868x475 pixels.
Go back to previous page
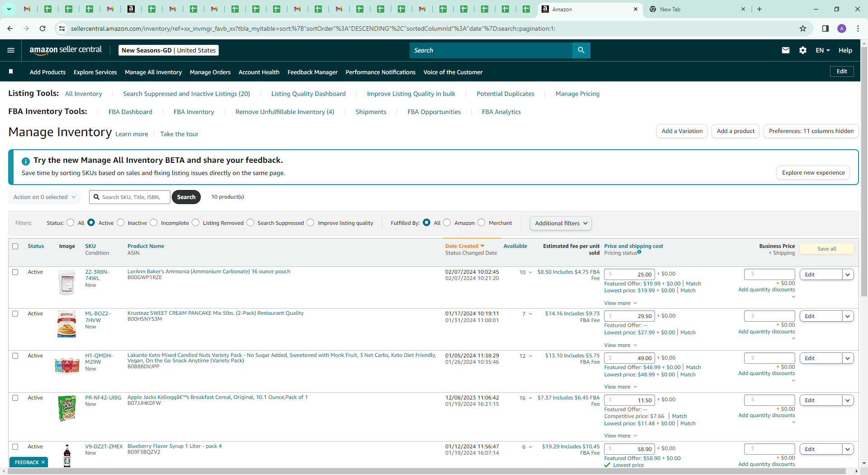tap(10, 28)
